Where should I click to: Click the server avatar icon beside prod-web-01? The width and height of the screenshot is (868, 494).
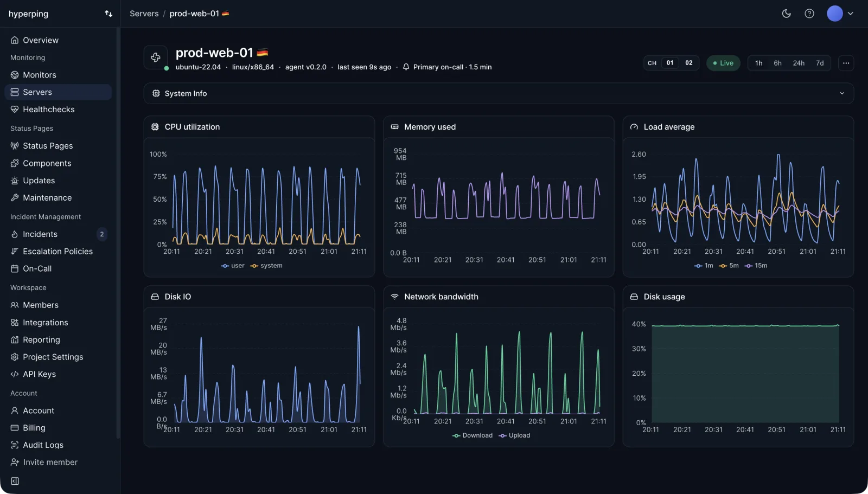156,57
